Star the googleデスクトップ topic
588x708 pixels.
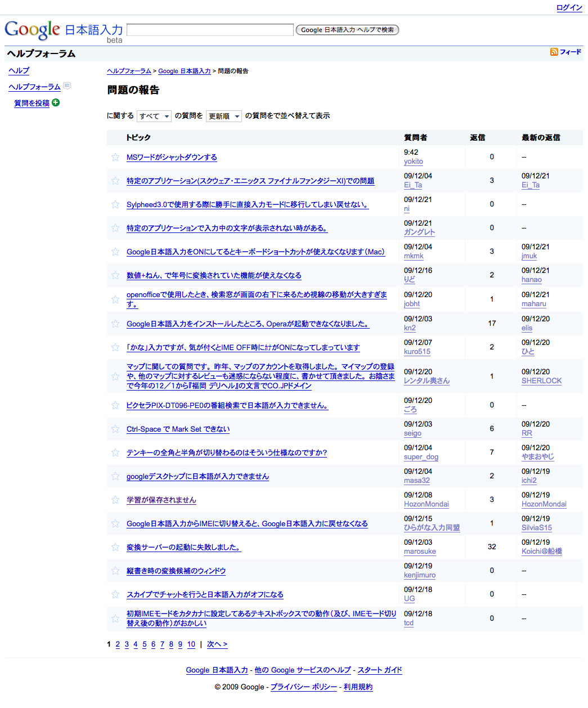115,476
